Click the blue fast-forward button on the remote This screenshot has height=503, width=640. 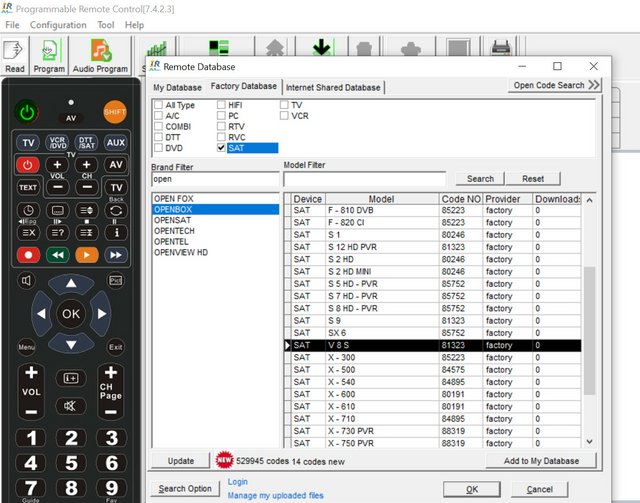[x=116, y=255]
